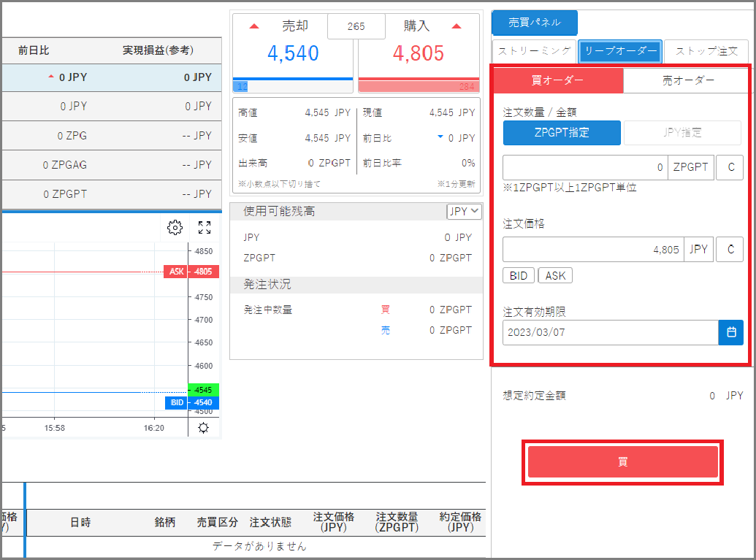Screen dimensions: 756x560
Task: Clear the order quantity with C
Action: (730, 167)
